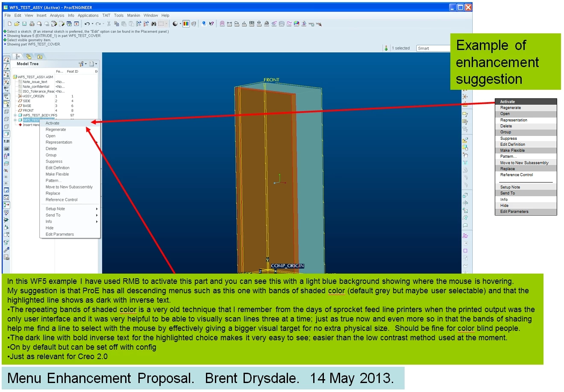
Task: Click the close window icon in toolbar
Action: (x=76, y=24)
